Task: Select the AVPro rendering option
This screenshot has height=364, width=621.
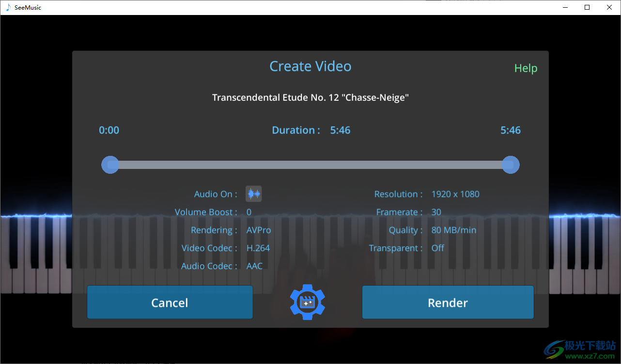Action: (258, 230)
